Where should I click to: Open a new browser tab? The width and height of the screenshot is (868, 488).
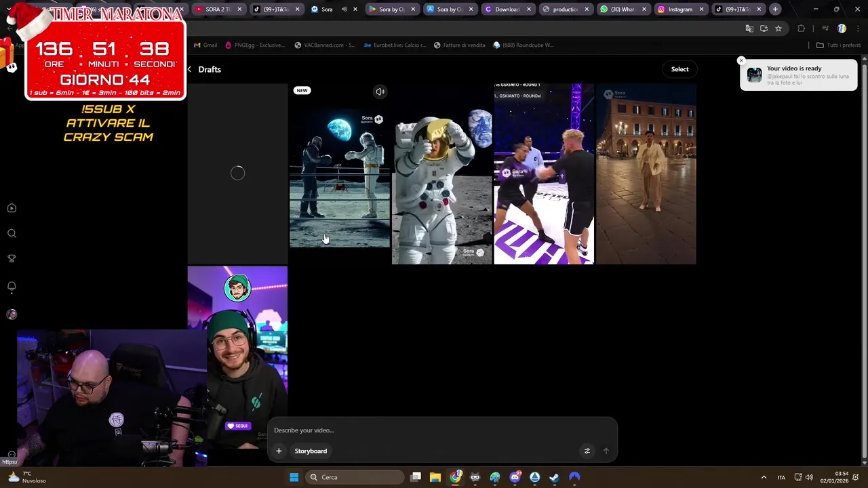[775, 9]
